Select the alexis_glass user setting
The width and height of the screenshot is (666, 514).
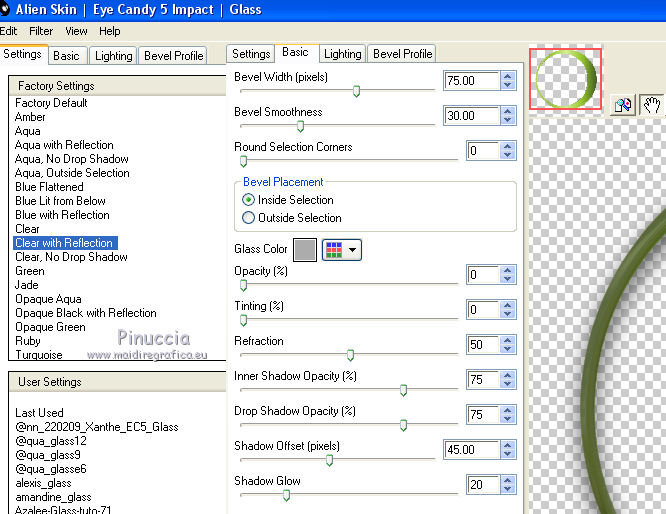[x=43, y=483]
